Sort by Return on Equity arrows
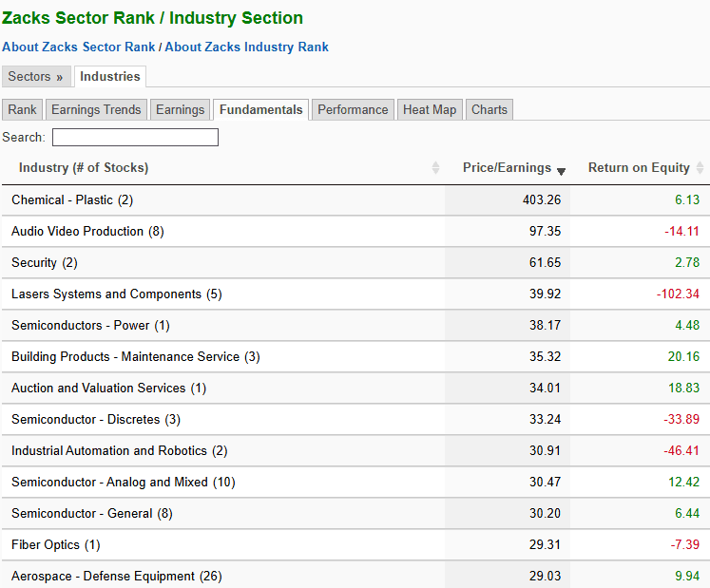This screenshot has height=588, width=710. point(700,167)
